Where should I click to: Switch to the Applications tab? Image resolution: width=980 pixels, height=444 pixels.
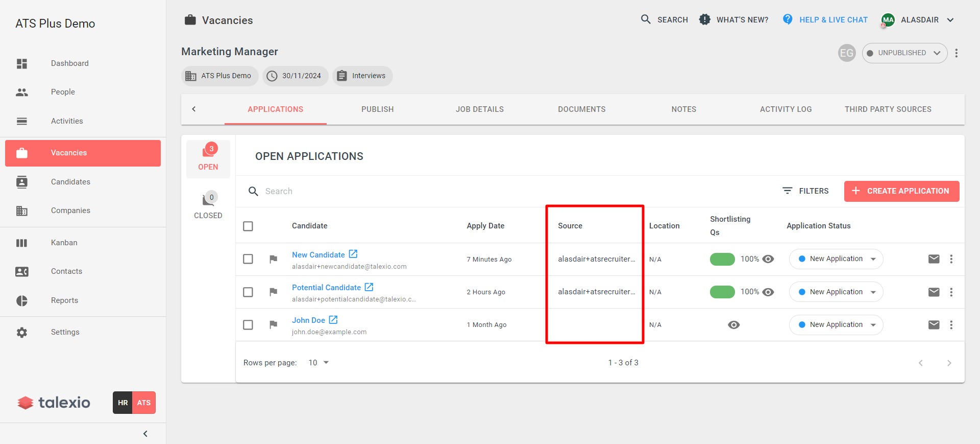pos(276,109)
